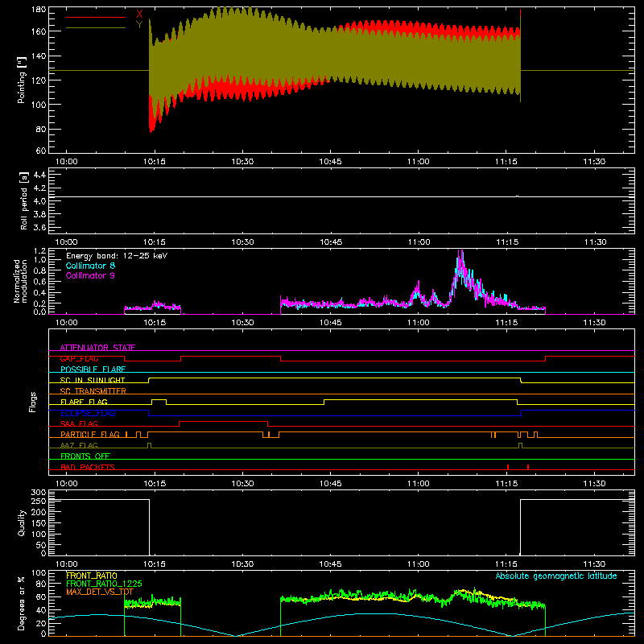Screen dimensions: 644x644
Task: Click the red X legend line sample
Action: [96, 17]
